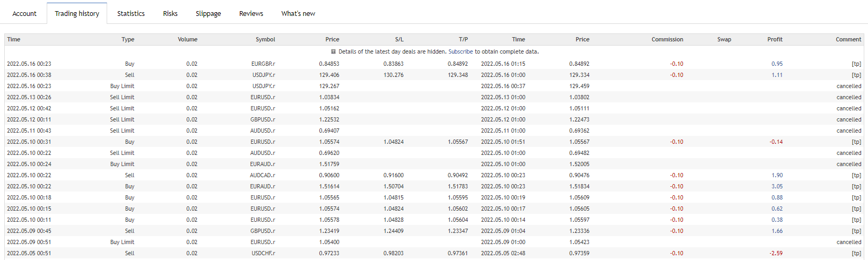
Task: Click the Subscribe link
Action: pos(461,51)
